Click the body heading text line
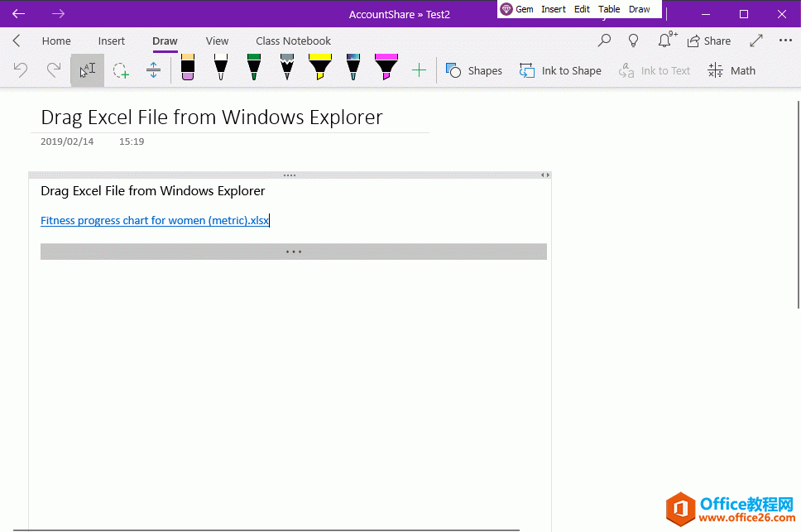Image resolution: width=801 pixels, height=532 pixels. (x=153, y=191)
